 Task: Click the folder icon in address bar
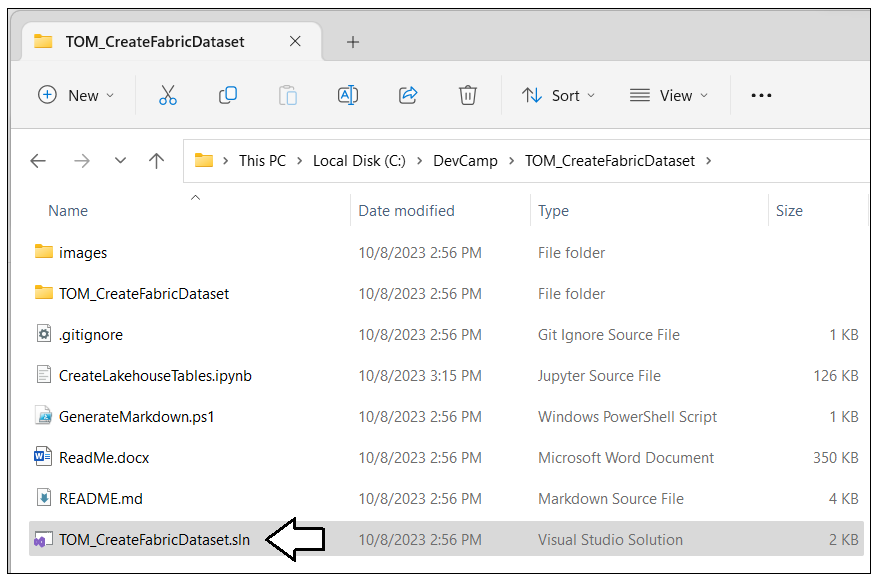(x=204, y=161)
